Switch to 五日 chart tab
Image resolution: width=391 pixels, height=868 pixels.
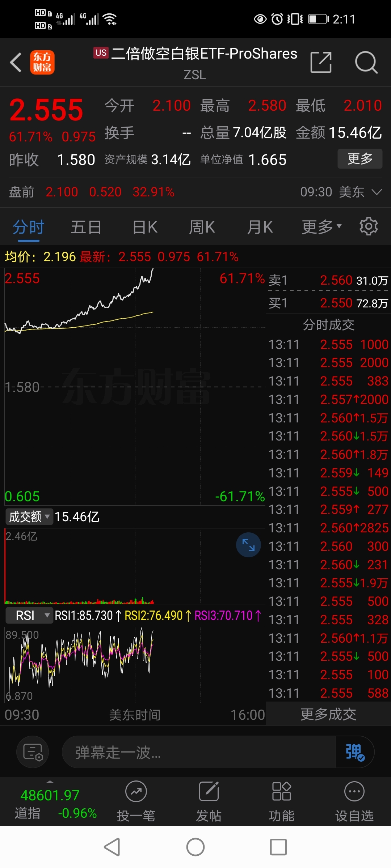pyautogui.click(x=86, y=227)
